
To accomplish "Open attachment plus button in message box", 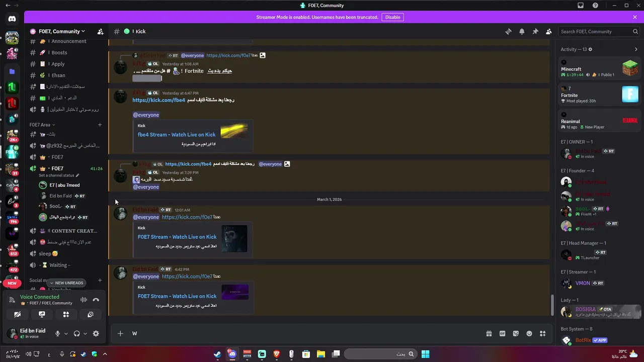I will click(120, 333).
